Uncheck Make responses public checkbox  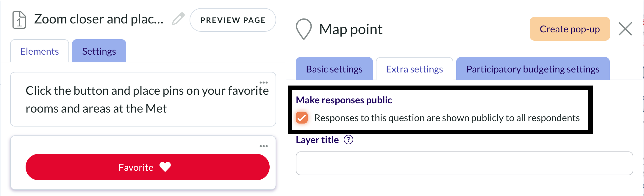click(x=302, y=118)
